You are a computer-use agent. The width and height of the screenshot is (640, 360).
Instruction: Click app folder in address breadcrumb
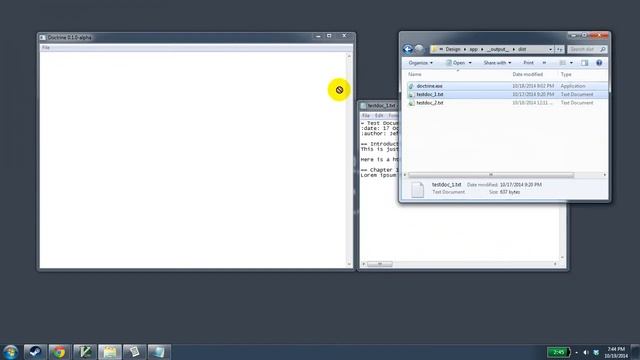point(473,49)
